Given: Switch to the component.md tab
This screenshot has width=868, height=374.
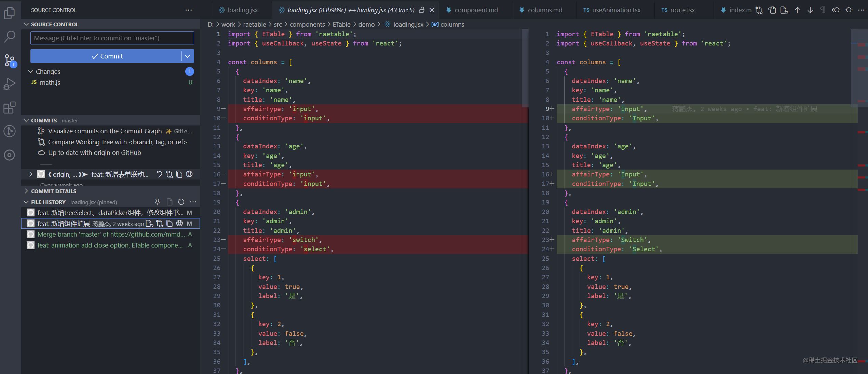Looking at the screenshot, I should tap(476, 10).
